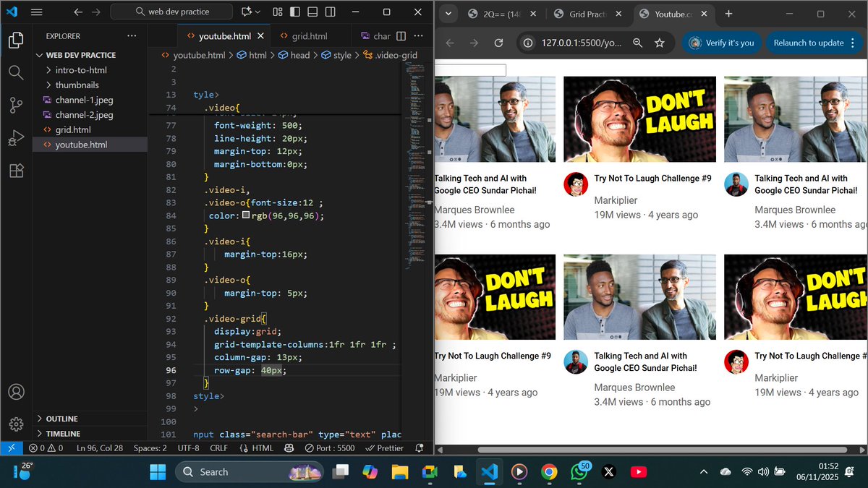
Task: Close the youtube.html editor tab
Action: pos(260,36)
